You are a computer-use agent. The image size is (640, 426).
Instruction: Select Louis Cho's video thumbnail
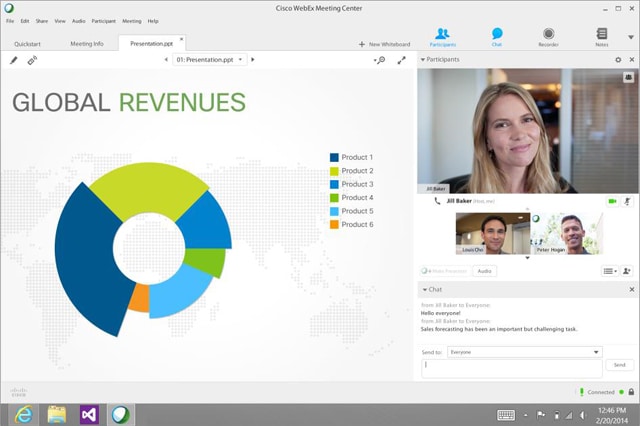click(x=493, y=233)
